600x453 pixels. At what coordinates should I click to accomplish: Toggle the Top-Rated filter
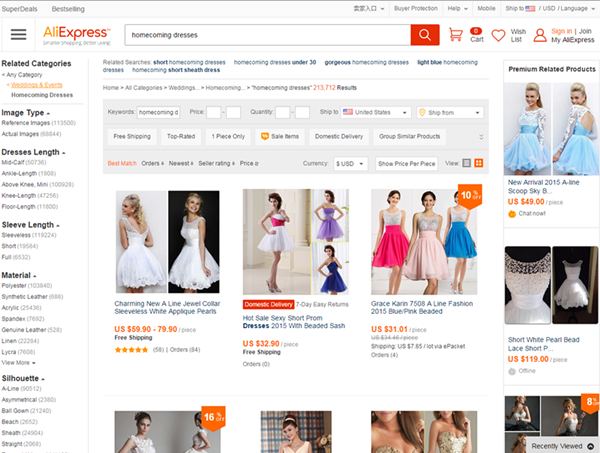click(x=181, y=136)
